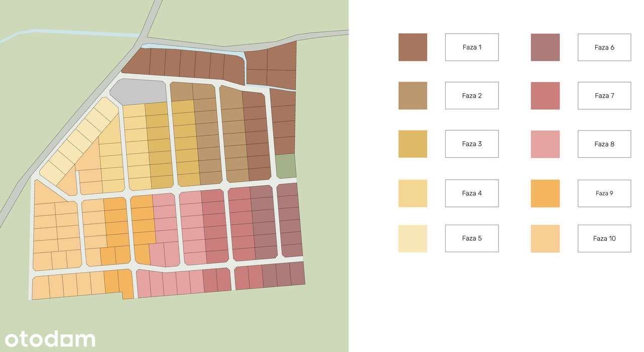Click the Faza 7 rose color swatch
The height and width of the screenshot is (352, 644).
pyautogui.click(x=545, y=96)
